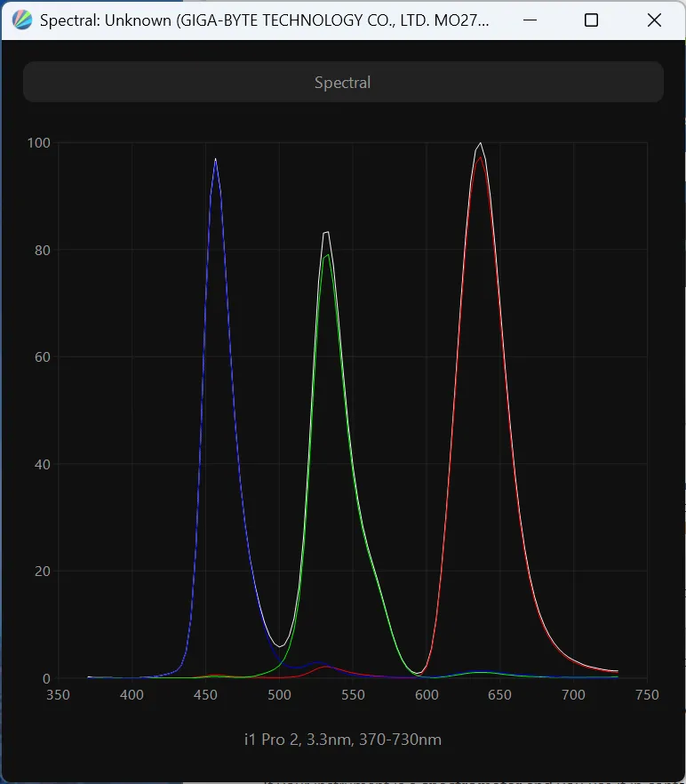
Task: Click the white curve trough near 500nm
Action: tap(280, 646)
